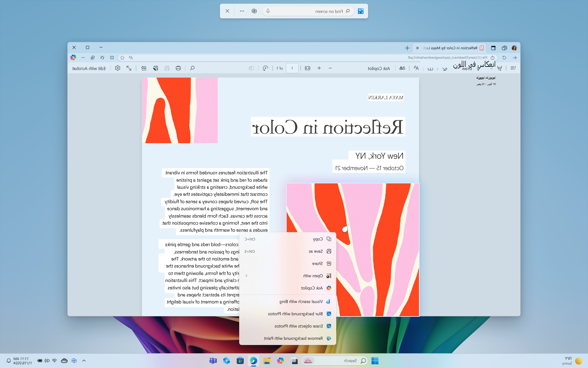Image resolution: width=588 pixels, height=368 pixels.
Task: Start read aloud from the PDF toolbar
Action: pyautogui.click(x=416, y=68)
